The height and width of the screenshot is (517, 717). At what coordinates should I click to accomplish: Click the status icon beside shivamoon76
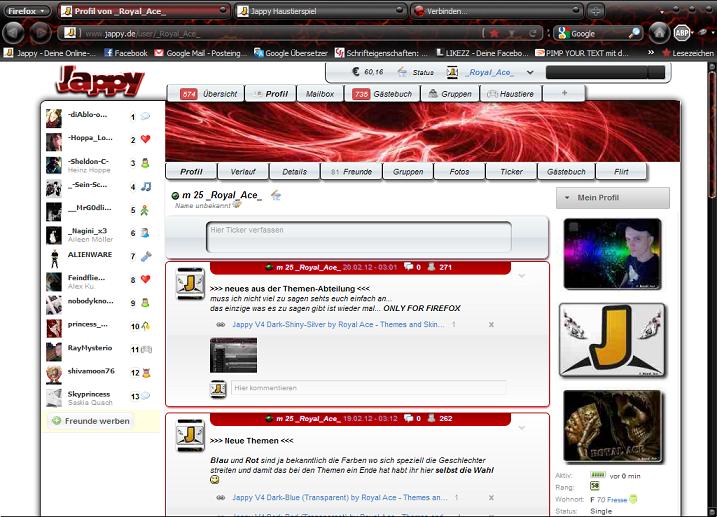tap(146, 373)
